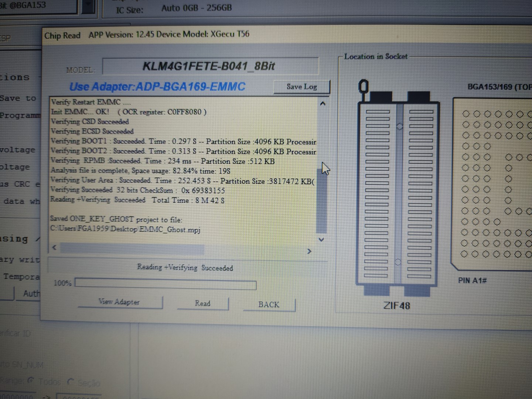Click the PIN A1# marker label
Image resolution: width=532 pixels, height=399 pixels.
[472, 280]
